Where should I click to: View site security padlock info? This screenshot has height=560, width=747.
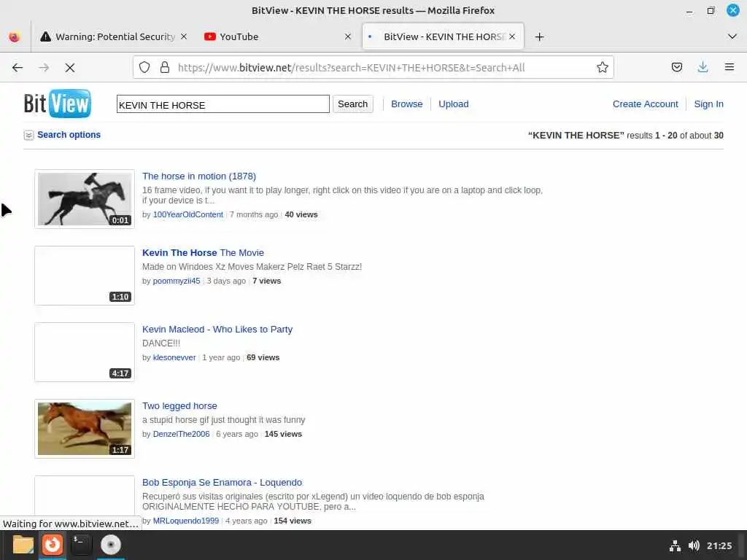click(x=165, y=68)
